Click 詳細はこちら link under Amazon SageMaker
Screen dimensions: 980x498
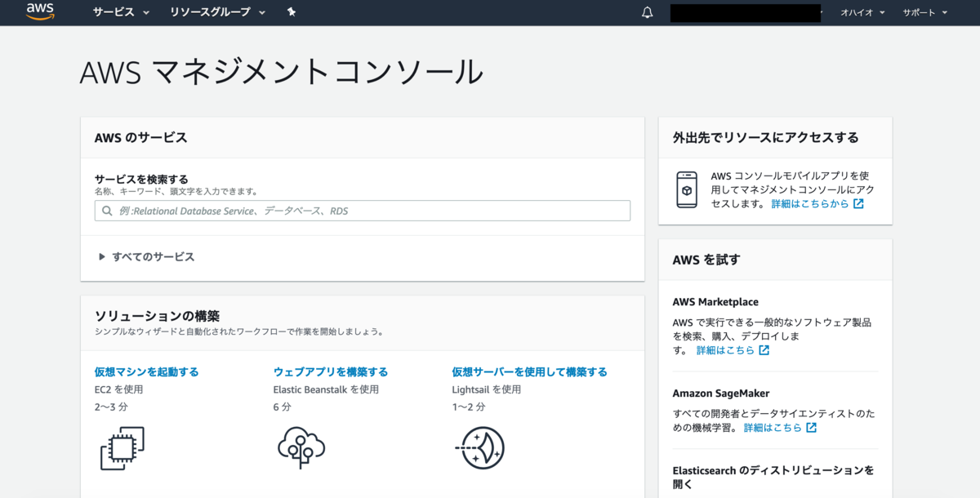[773, 428]
